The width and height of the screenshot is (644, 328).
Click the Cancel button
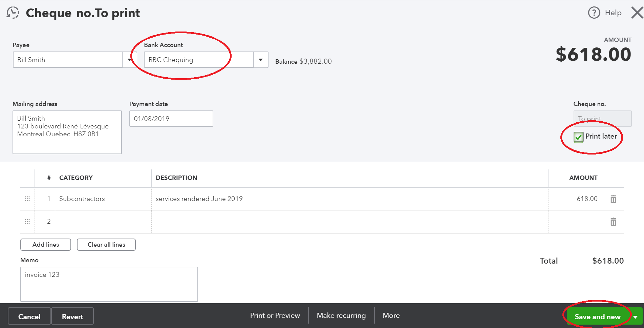tap(29, 316)
